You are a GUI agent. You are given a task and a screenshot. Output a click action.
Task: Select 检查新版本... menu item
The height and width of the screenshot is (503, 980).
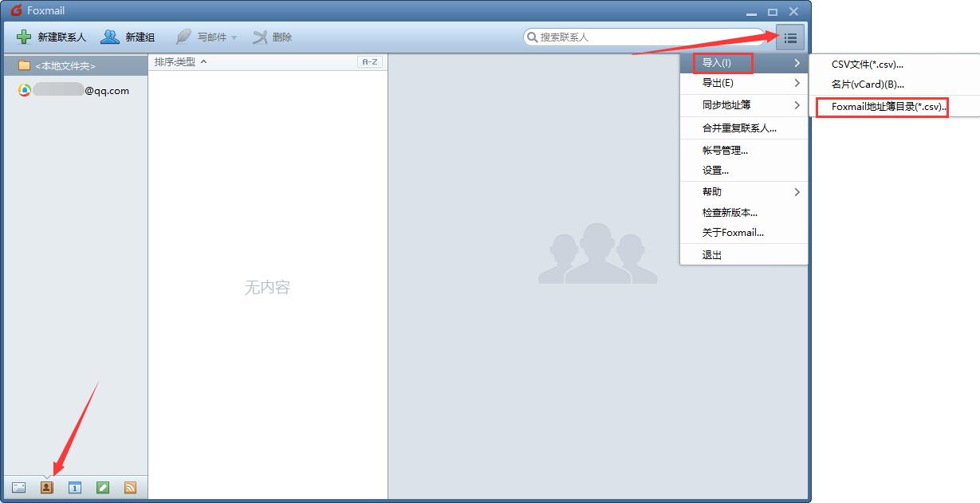[x=744, y=212]
